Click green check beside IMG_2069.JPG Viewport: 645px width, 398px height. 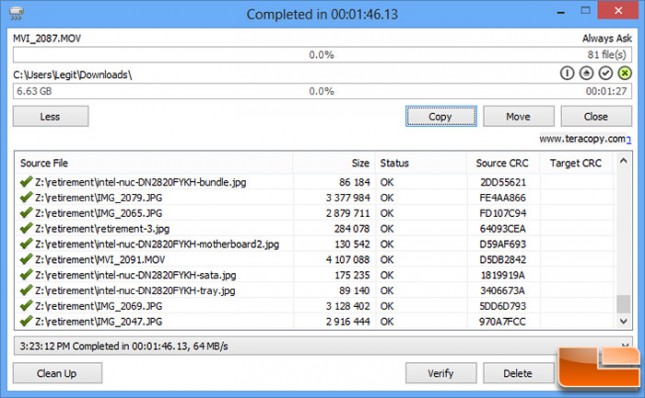point(26,306)
